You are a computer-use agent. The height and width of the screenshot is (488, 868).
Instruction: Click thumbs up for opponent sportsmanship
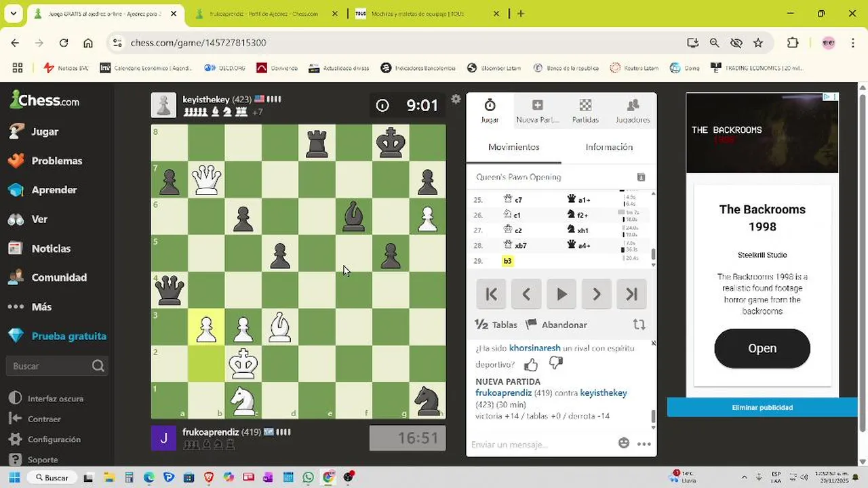click(x=531, y=365)
